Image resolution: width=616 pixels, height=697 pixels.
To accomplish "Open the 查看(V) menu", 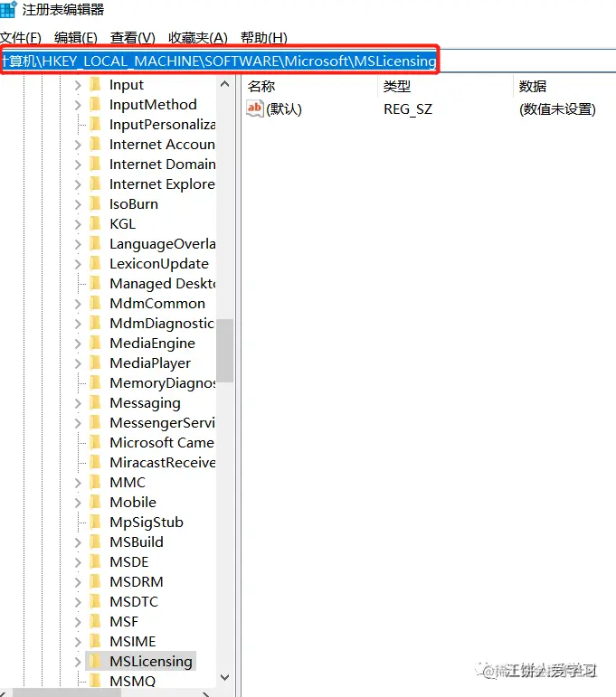I will [133, 38].
